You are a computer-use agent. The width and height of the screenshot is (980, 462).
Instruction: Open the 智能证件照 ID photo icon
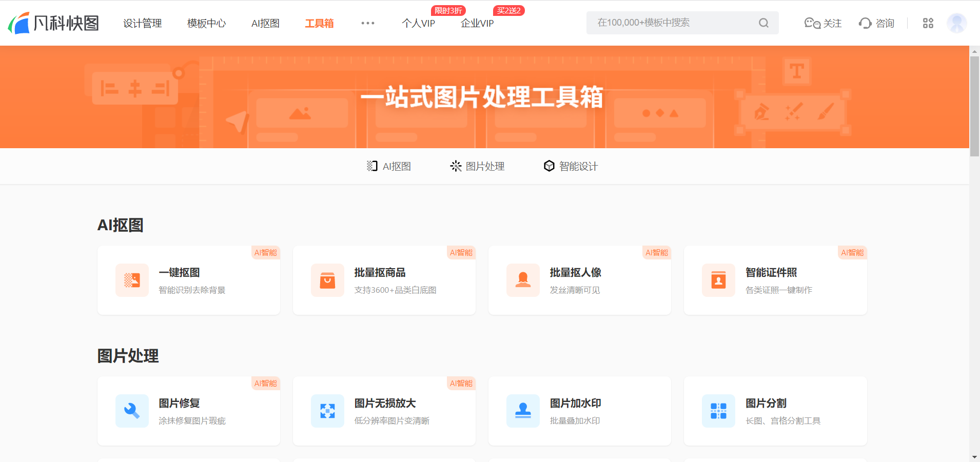pos(718,280)
